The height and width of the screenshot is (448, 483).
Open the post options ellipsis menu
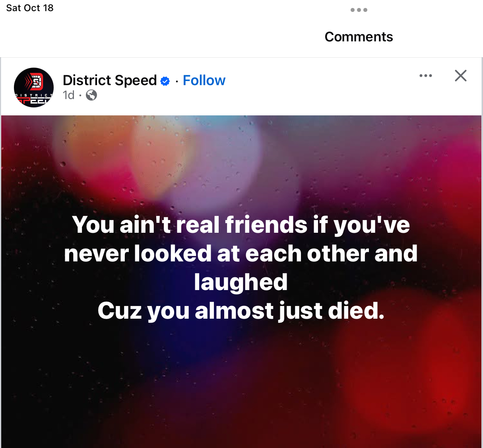[x=425, y=76]
